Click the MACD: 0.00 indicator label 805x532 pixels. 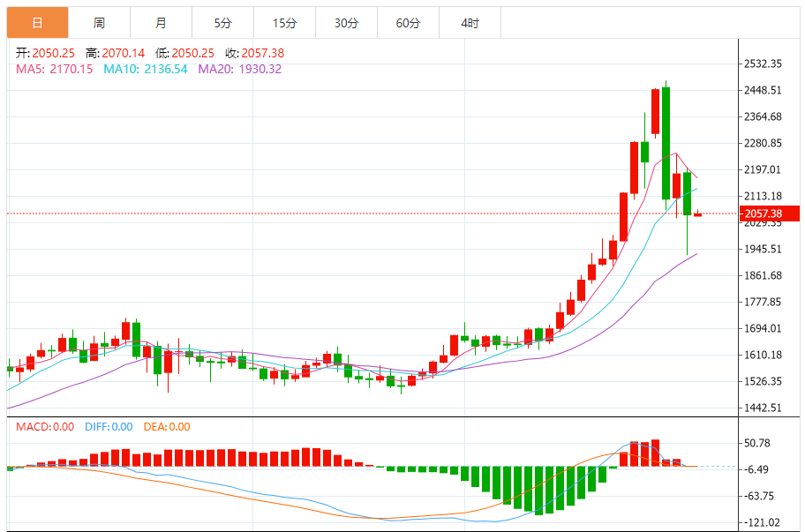[x=45, y=427]
